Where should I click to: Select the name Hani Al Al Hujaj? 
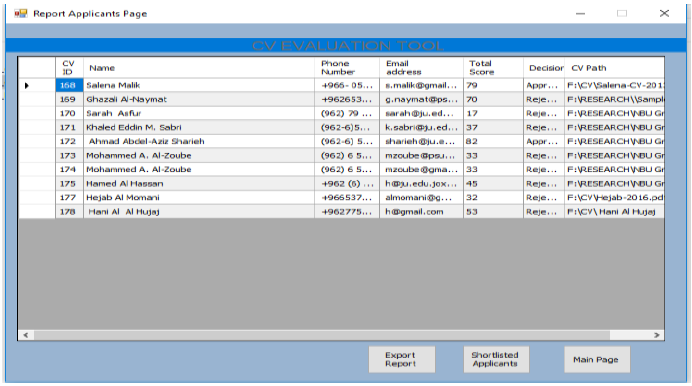(x=199, y=212)
